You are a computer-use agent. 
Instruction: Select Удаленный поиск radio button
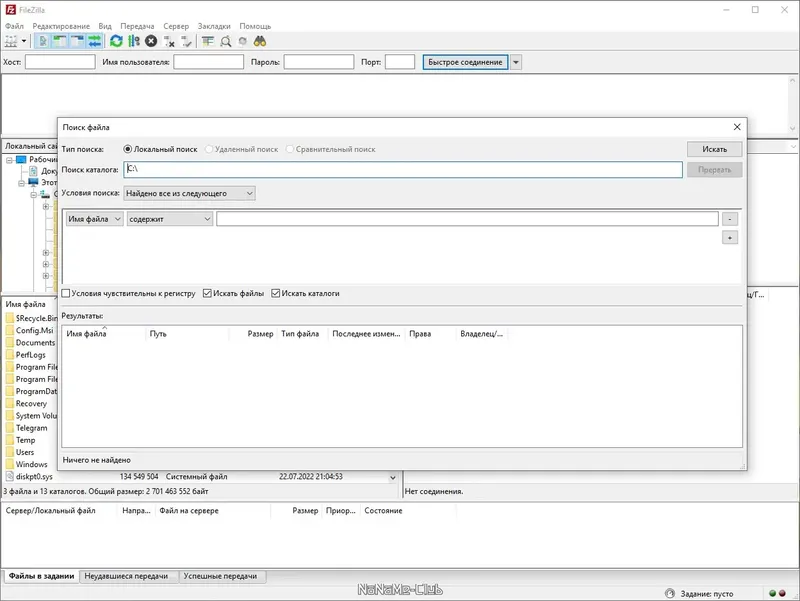pyautogui.click(x=209, y=149)
